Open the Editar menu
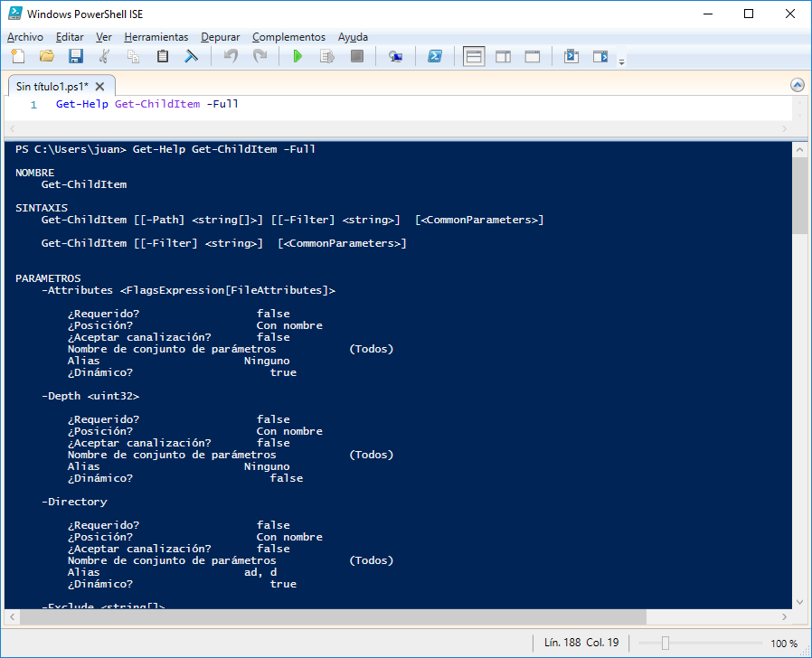Image resolution: width=812 pixels, height=658 pixels. (70, 37)
